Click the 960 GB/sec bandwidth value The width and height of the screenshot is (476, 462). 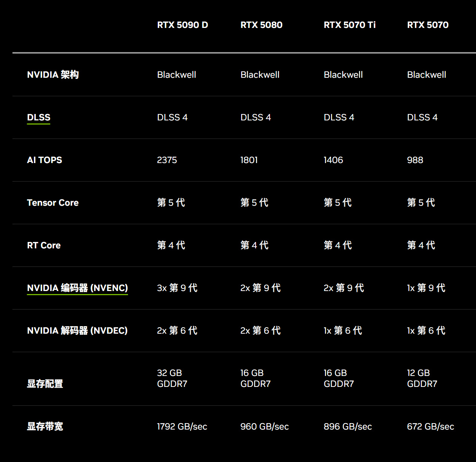click(x=265, y=427)
